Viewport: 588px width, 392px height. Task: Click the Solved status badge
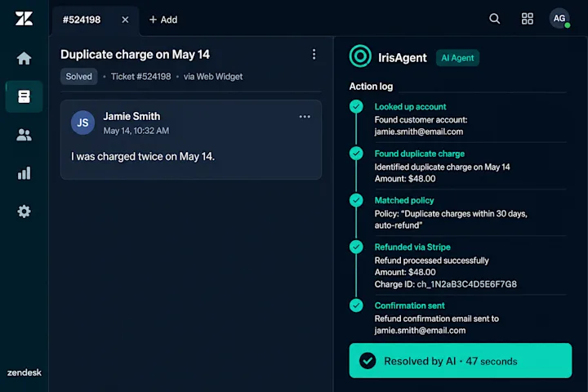tap(78, 77)
